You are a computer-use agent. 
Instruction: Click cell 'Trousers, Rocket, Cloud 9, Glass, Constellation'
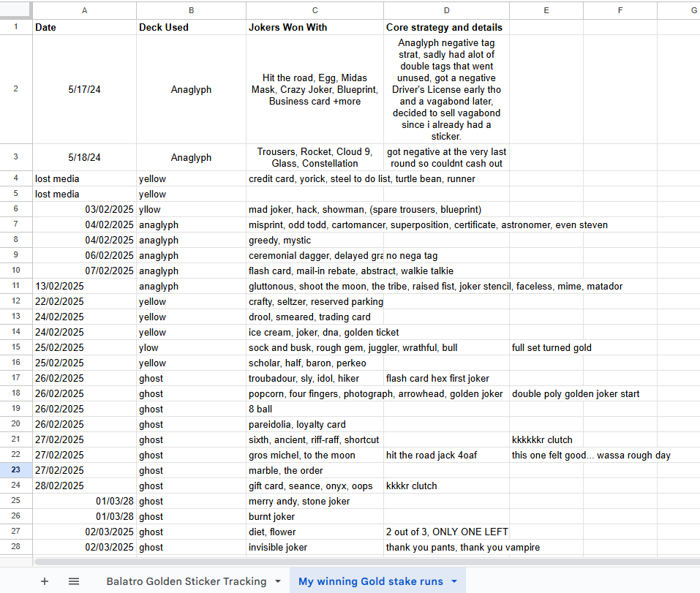pos(315,157)
